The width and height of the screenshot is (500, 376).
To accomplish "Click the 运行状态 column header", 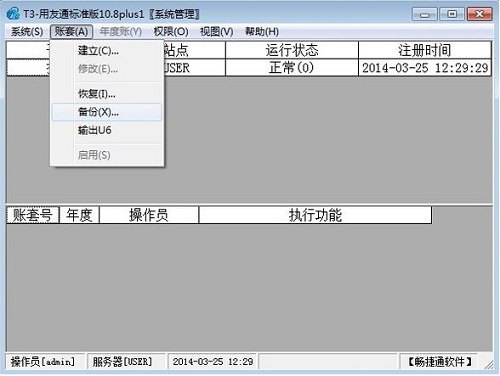I will [x=292, y=50].
